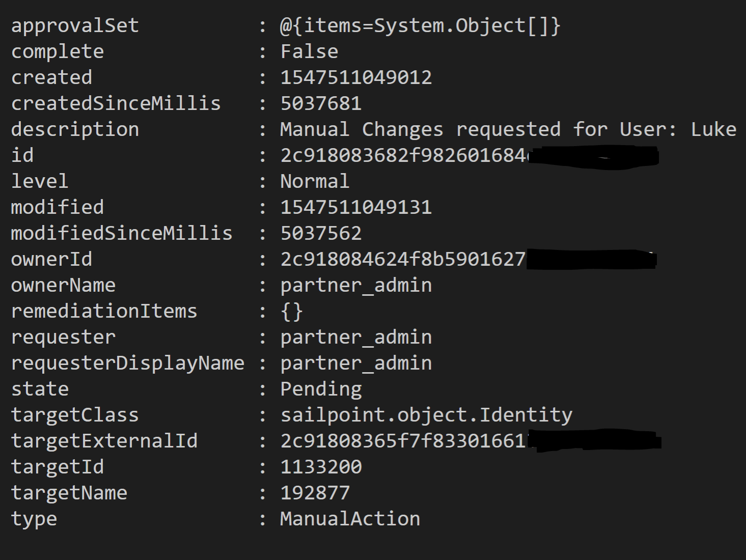Click the Normal level value
The height and width of the screenshot is (560, 746).
315,181
